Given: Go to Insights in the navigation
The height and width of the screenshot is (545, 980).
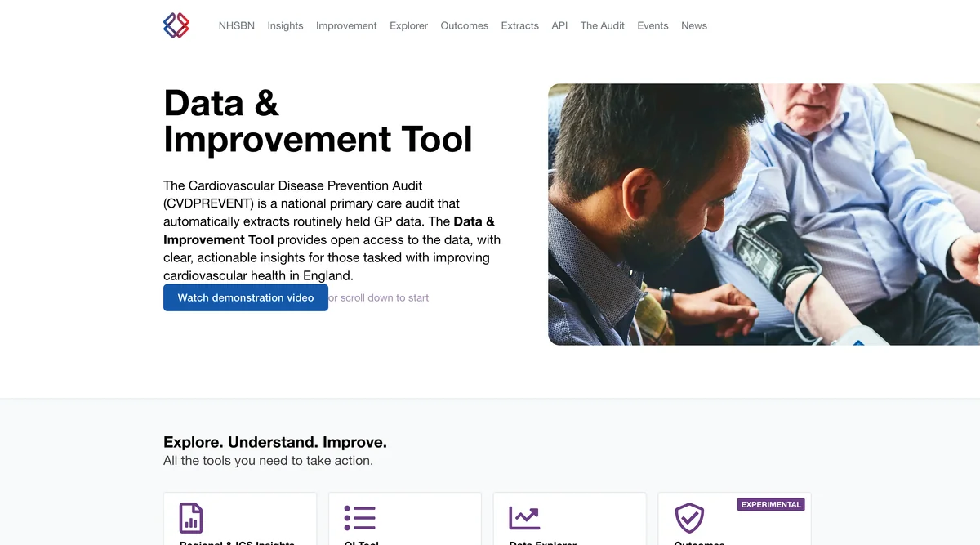Looking at the screenshot, I should coord(285,25).
